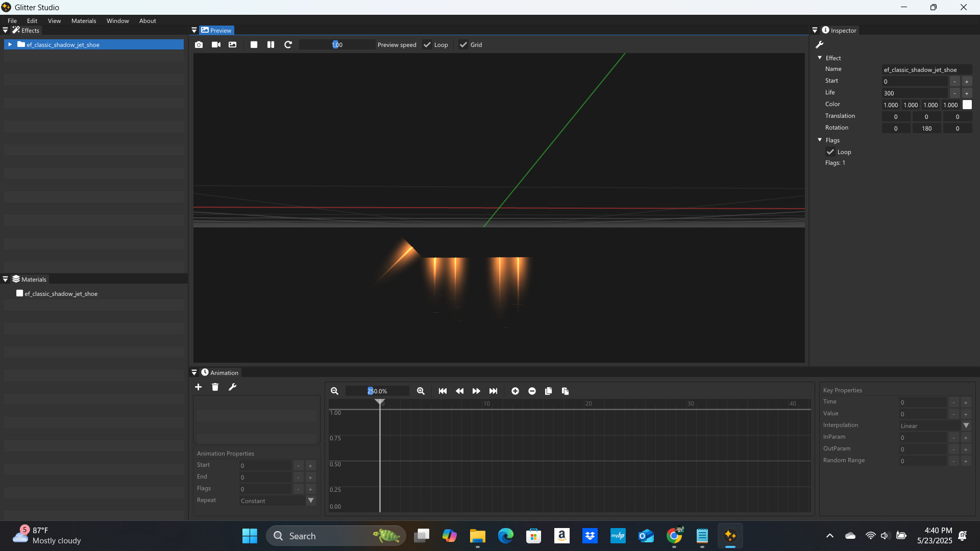Open the animation wrench settings

[233, 387]
